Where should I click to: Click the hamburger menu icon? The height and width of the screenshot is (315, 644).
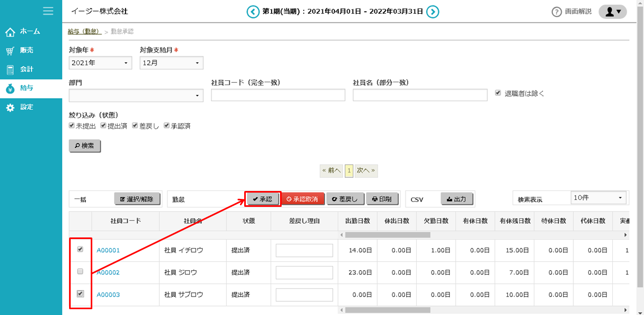pyautogui.click(x=48, y=11)
